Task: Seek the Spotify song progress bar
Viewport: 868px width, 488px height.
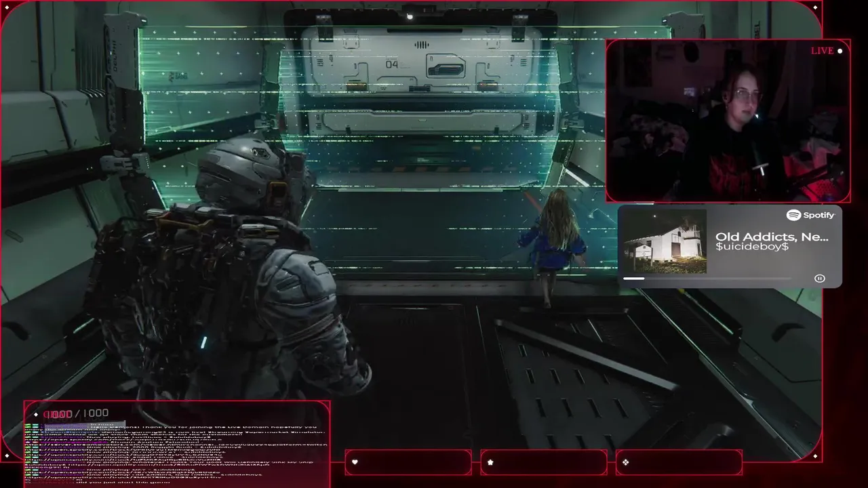Action: [x=707, y=279]
